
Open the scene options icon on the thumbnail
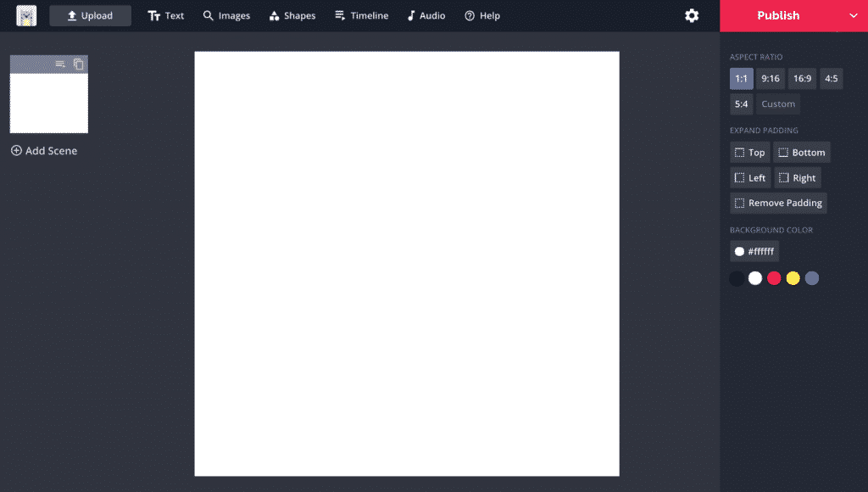pos(59,64)
